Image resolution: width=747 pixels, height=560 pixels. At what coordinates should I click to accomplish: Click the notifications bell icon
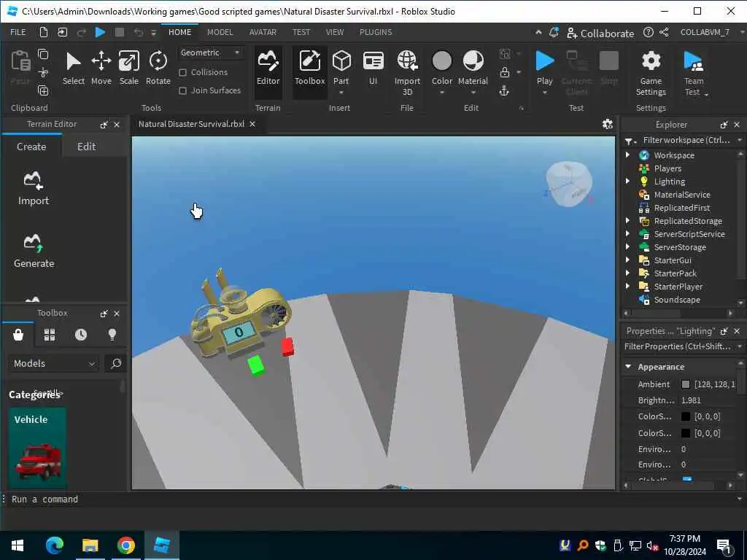pos(554,32)
